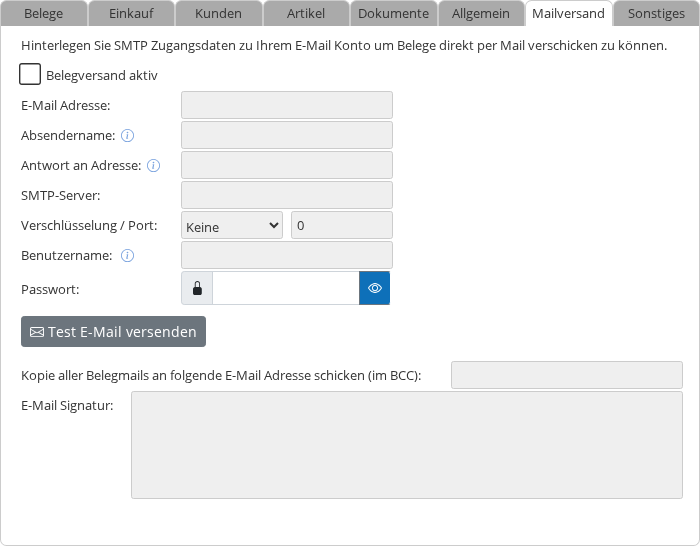Open the Sonstiges tab

656,14
